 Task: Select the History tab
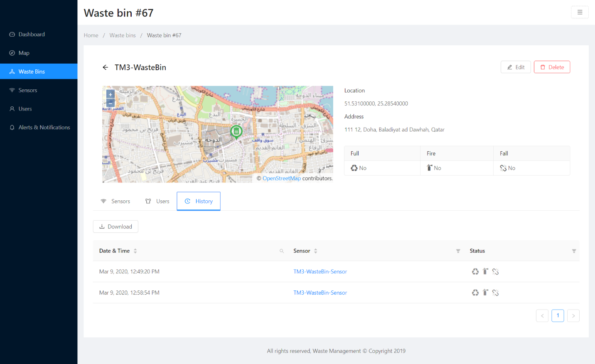point(199,201)
